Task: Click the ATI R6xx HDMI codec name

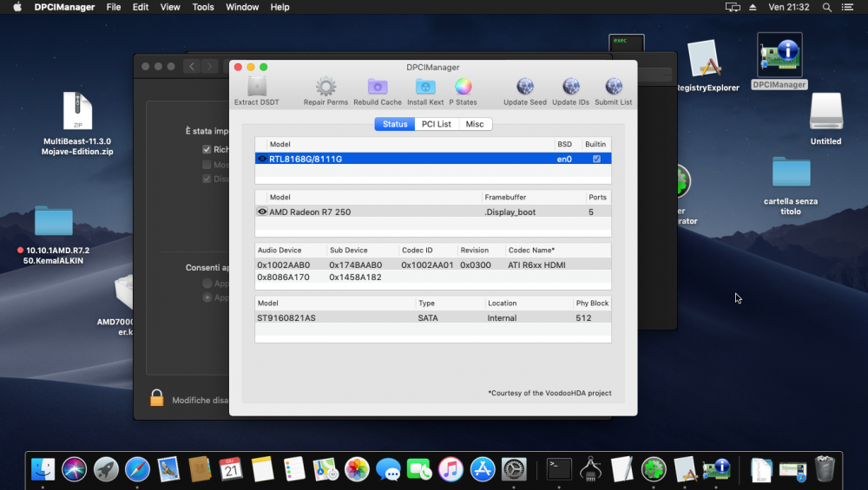Action: click(536, 265)
